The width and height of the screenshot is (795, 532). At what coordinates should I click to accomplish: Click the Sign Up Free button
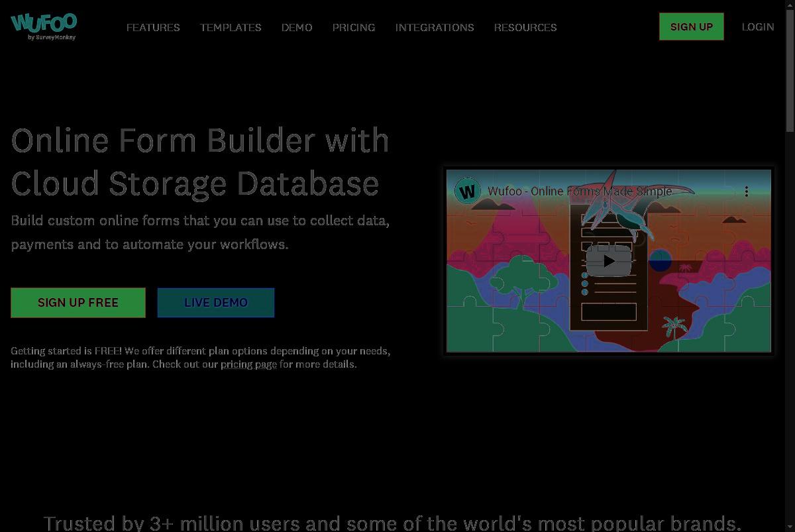(x=78, y=303)
